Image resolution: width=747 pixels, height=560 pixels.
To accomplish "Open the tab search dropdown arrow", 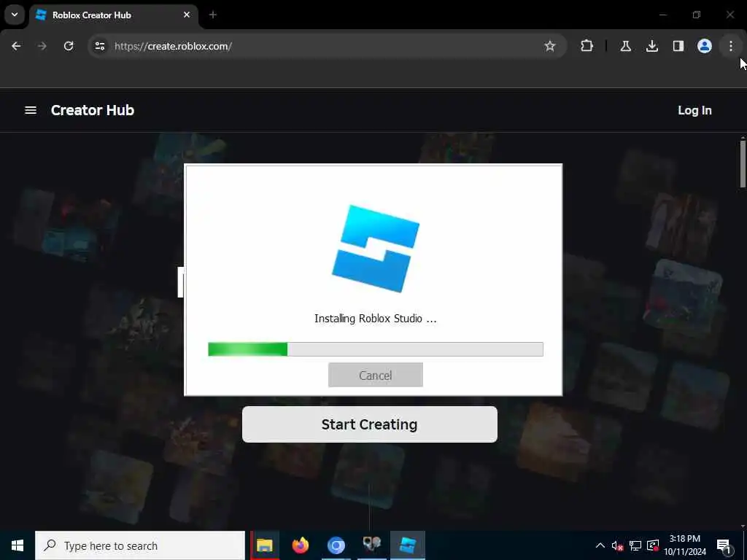I will 15,15.
